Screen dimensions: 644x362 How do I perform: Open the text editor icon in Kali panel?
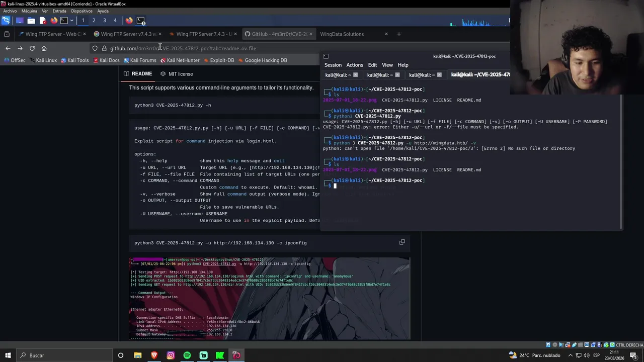(x=43, y=21)
